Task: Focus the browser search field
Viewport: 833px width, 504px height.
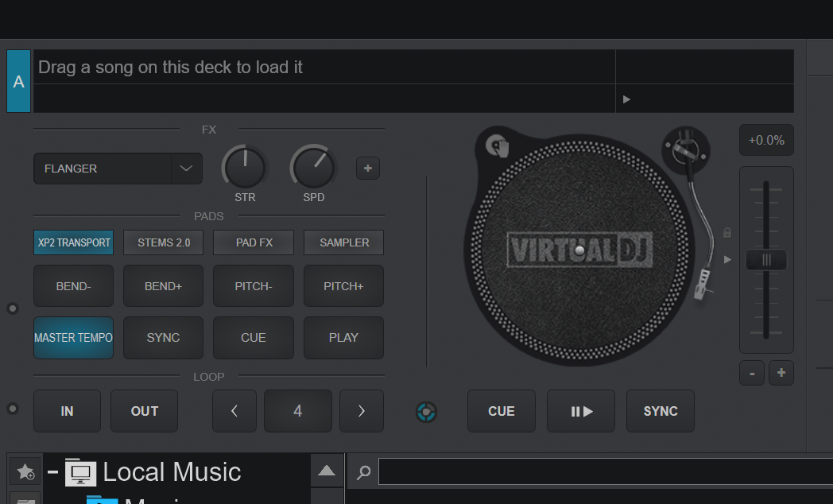Action: click(605, 471)
